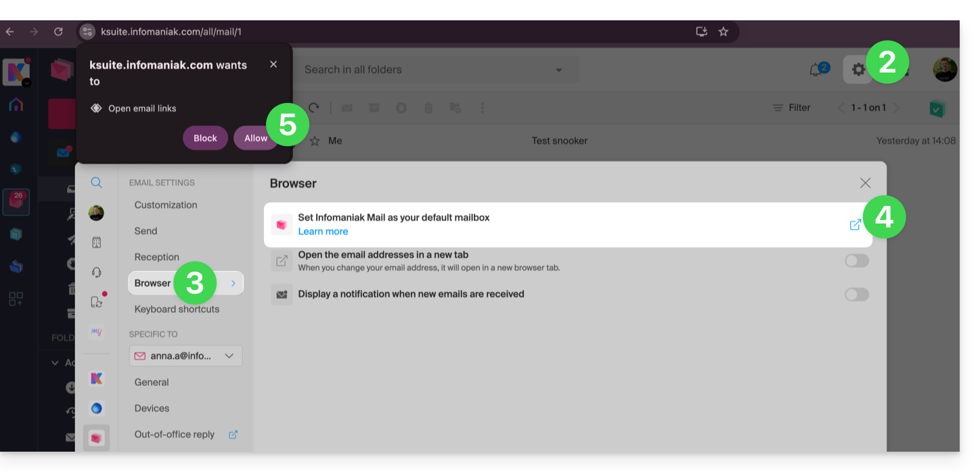Reload the page using browser refresh
Image resolution: width=980 pixels, height=472 pixels.
click(x=58, y=32)
